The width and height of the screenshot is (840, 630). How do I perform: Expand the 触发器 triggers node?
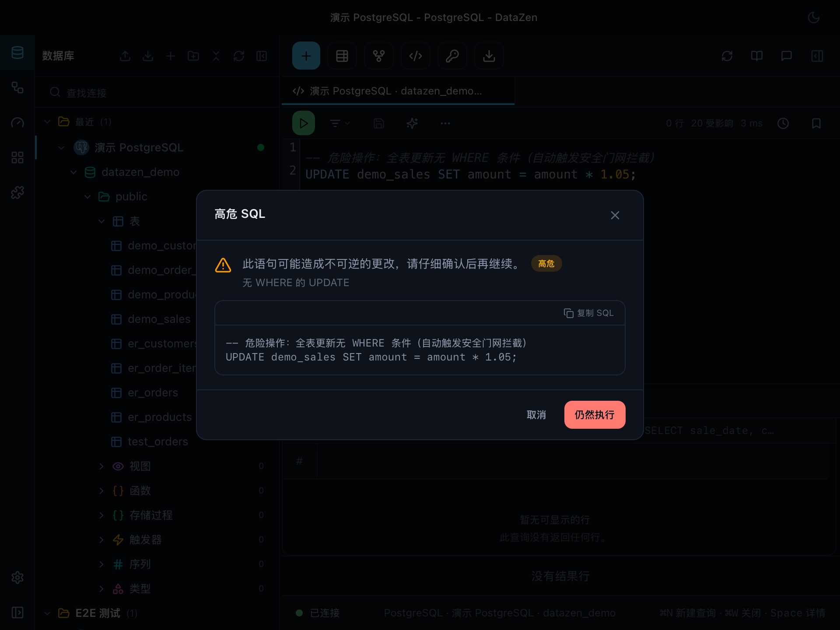click(101, 539)
